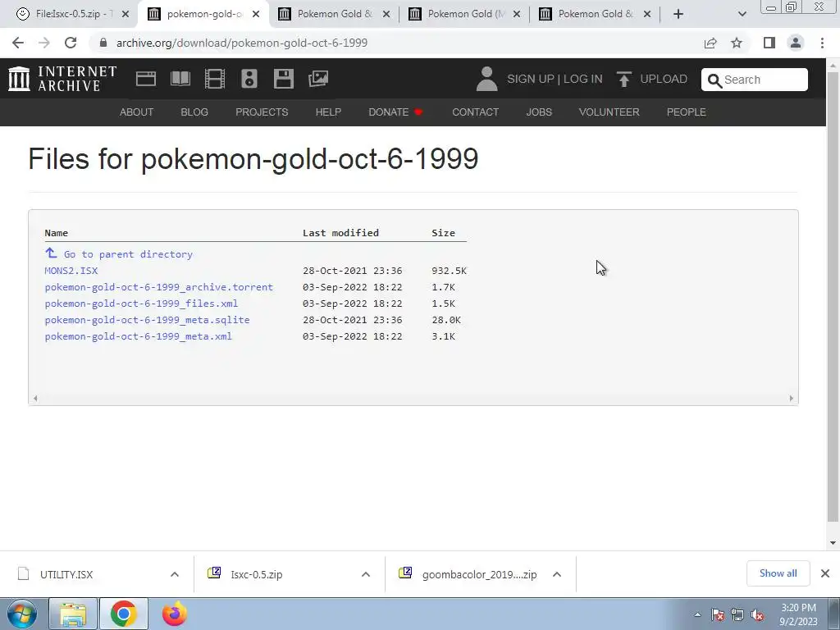Click the Upload arrow icon
The image size is (840, 630).
tap(623, 80)
